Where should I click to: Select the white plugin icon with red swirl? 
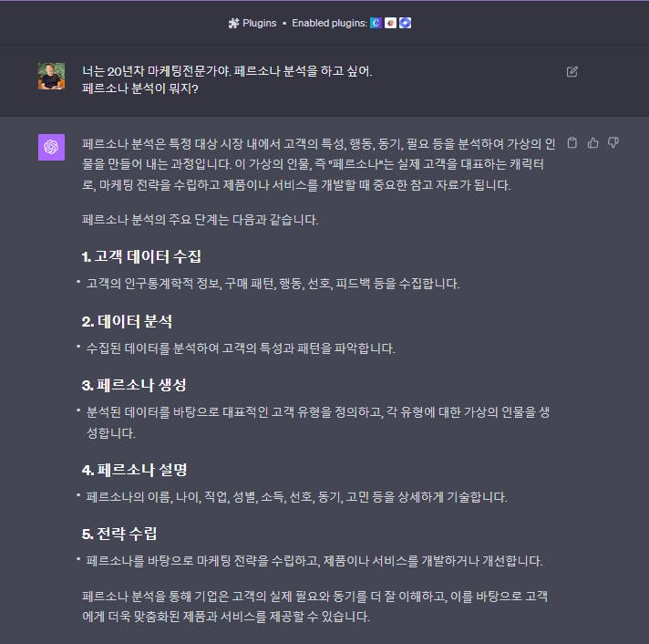390,23
